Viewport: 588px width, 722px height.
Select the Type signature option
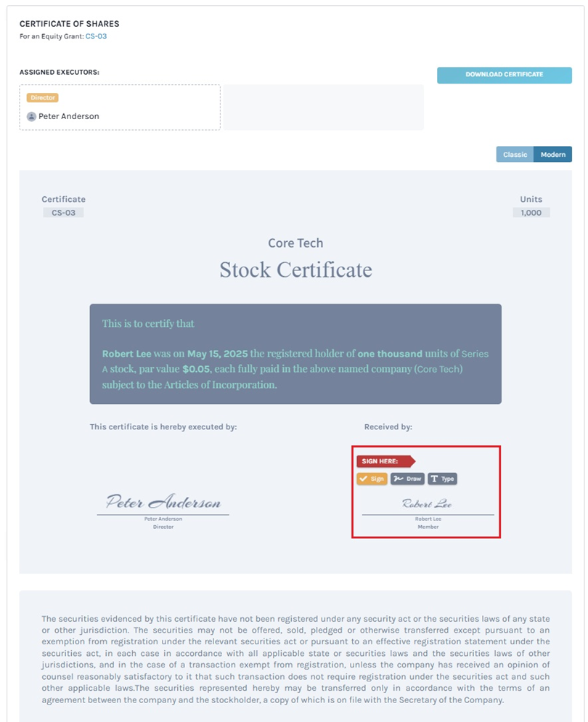(442, 479)
